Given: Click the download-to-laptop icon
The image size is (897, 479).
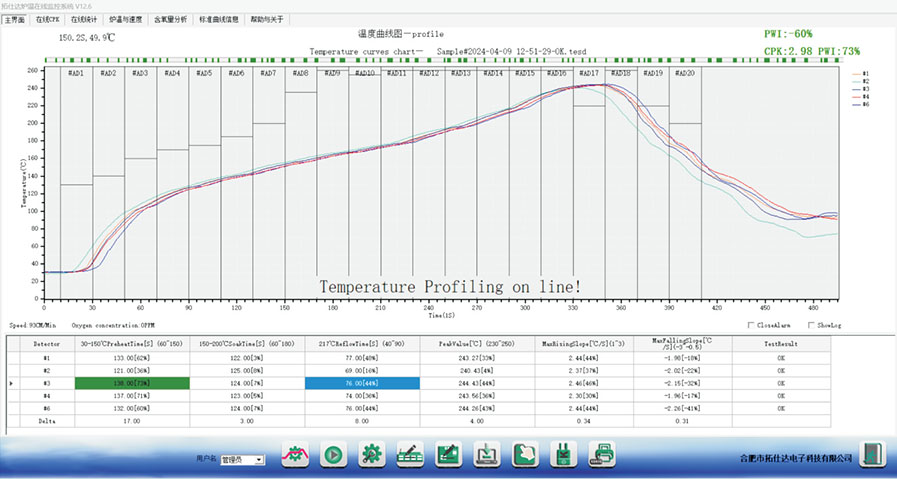Looking at the screenshot, I should coord(487,453).
